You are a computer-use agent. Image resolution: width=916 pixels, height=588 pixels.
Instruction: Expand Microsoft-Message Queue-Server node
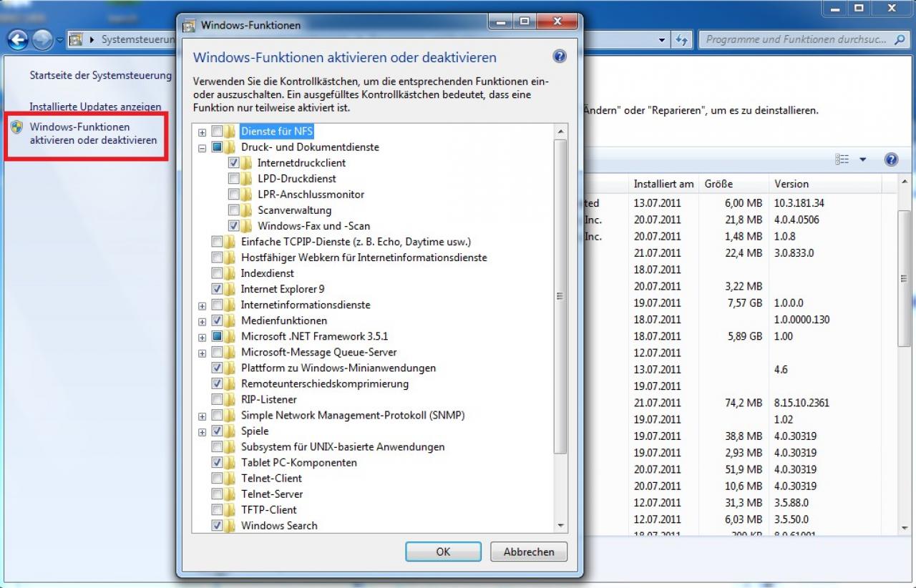click(203, 353)
